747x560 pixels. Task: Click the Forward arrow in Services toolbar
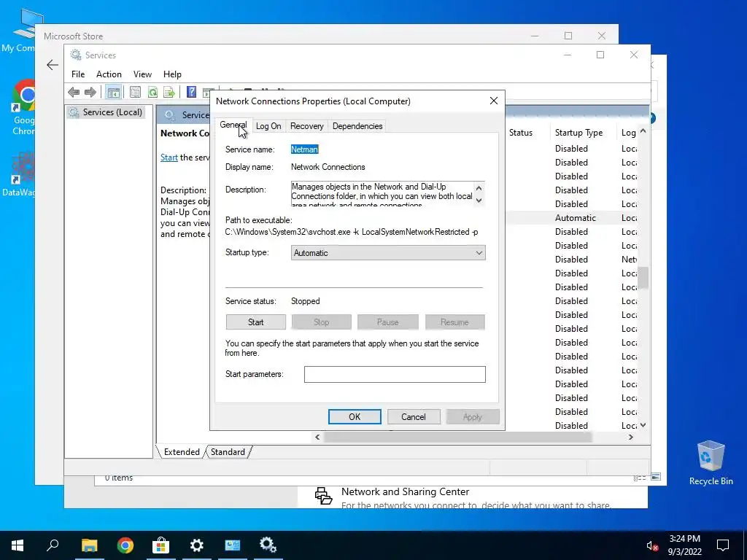[90, 92]
